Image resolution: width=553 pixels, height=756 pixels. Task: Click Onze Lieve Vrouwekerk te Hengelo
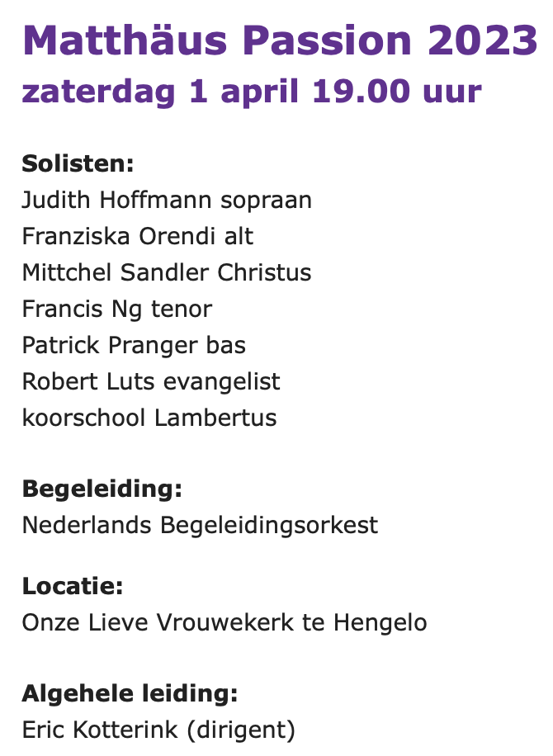pyautogui.click(x=225, y=622)
